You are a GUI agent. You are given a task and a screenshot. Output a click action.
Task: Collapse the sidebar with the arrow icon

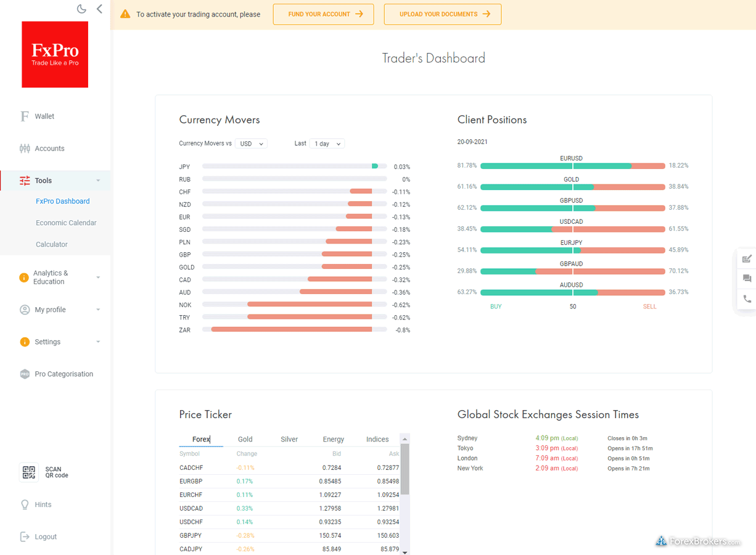[x=99, y=9]
